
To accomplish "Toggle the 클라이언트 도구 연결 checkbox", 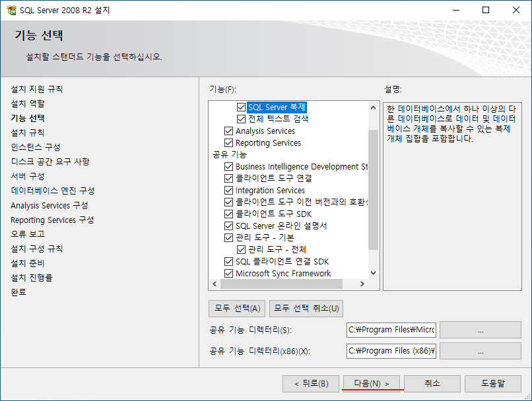I will coord(228,178).
